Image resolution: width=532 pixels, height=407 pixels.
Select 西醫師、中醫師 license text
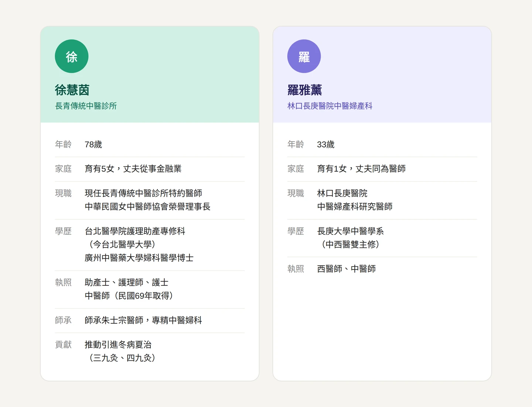(346, 269)
